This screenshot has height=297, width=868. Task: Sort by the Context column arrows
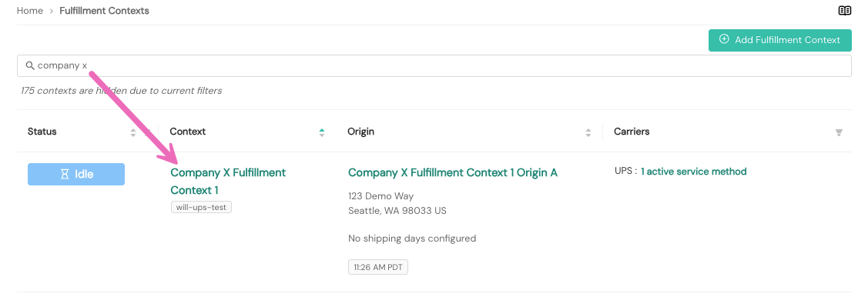(322, 132)
